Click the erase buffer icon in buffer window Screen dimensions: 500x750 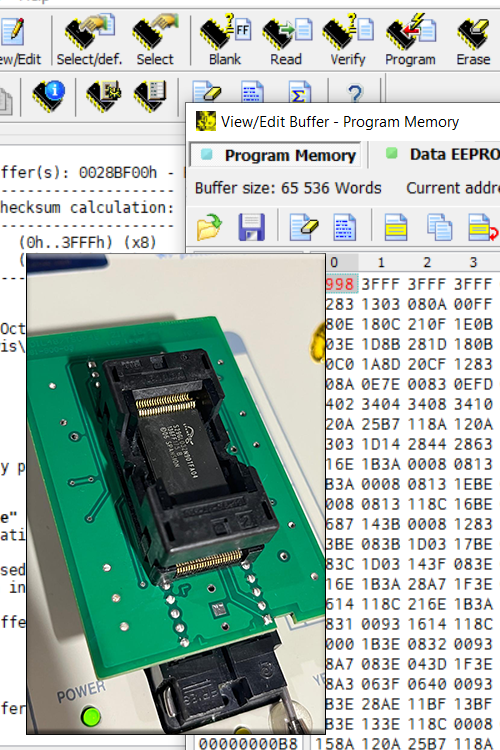tap(304, 227)
